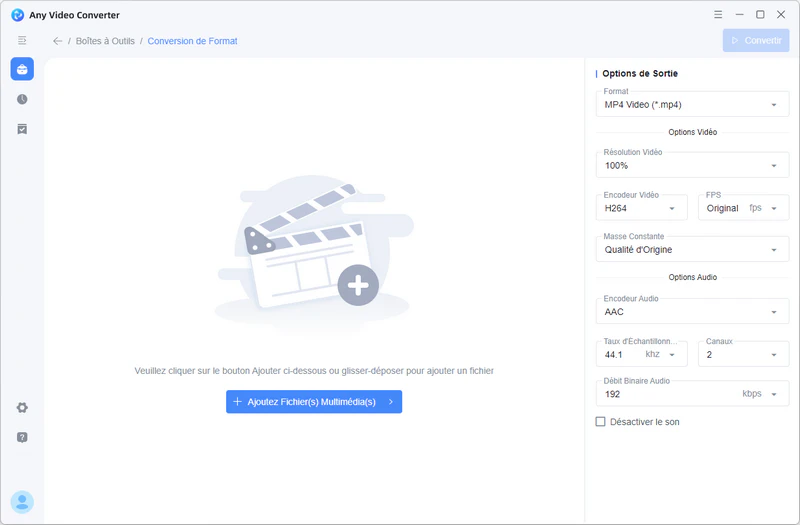The width and height of the screenshot is (800, 525).
Task: Open the Toolbox sidebar icon
Action: tap(22, 69)
